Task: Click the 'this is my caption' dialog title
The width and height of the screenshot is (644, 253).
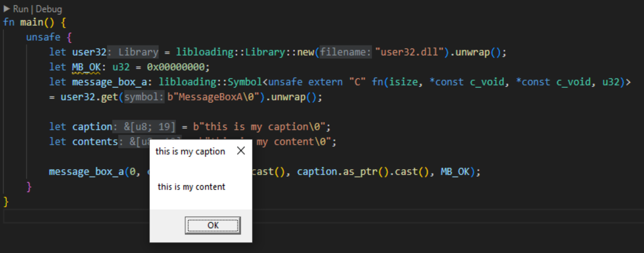Action: click(190, 151)
